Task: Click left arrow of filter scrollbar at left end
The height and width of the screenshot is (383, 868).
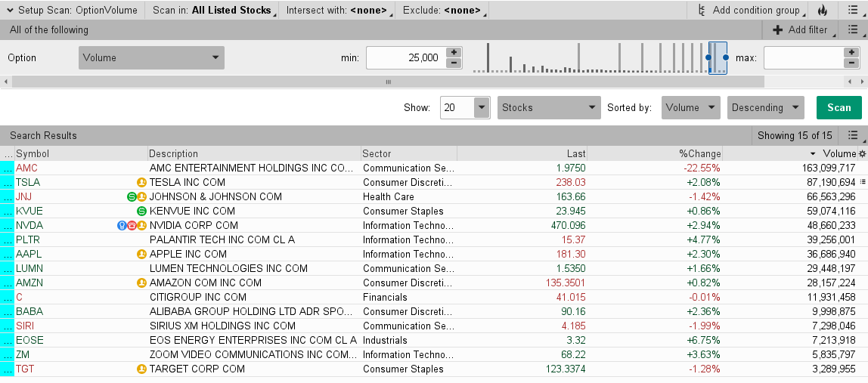Action: tap(5, 82)
